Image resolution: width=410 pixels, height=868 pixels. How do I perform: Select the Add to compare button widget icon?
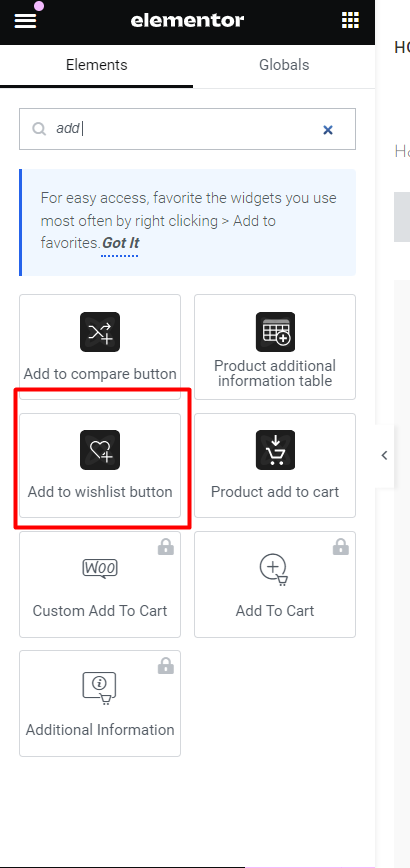100,332
